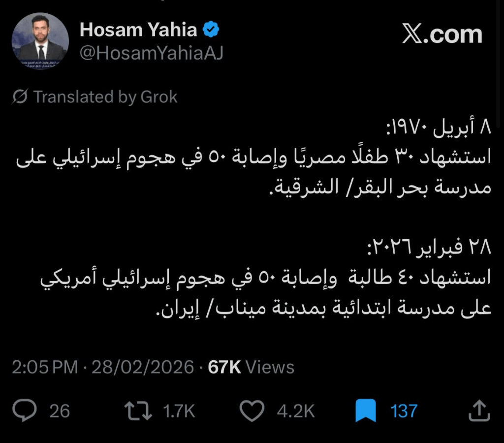Click the 2:05 PM timestamp

[x=44, y=367]
